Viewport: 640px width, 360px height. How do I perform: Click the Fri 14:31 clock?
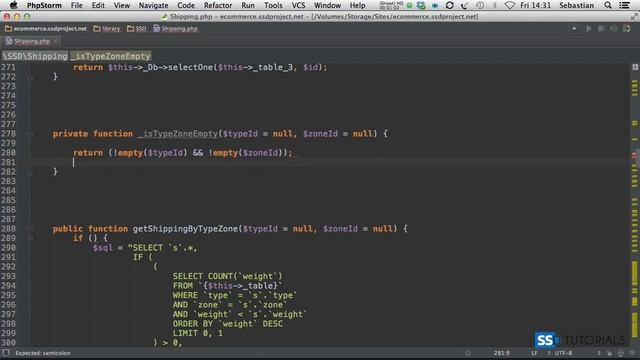(x=535, y=5)
